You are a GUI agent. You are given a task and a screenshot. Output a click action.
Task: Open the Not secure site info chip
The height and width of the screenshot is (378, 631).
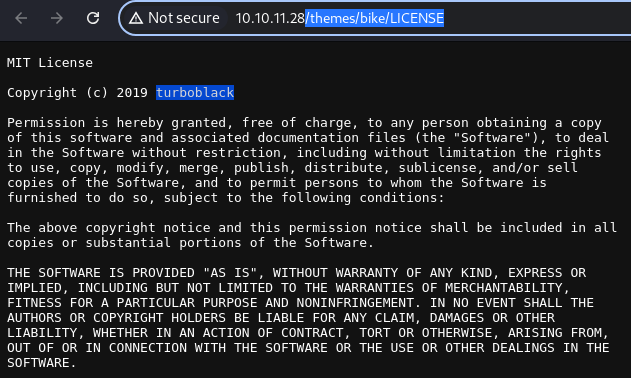coord(175,18)
